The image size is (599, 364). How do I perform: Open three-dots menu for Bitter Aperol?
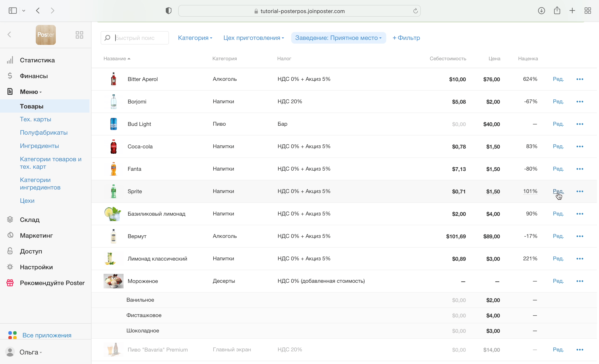[579, 79]
